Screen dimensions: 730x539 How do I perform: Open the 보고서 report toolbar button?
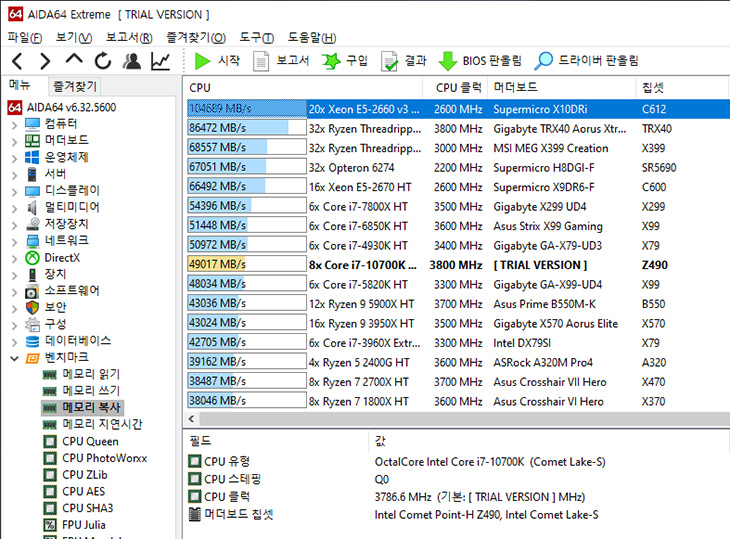[281, 61]
